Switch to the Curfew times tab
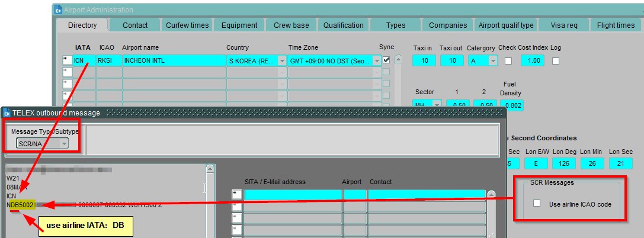 pyautogui.click(x=186, y=25)
